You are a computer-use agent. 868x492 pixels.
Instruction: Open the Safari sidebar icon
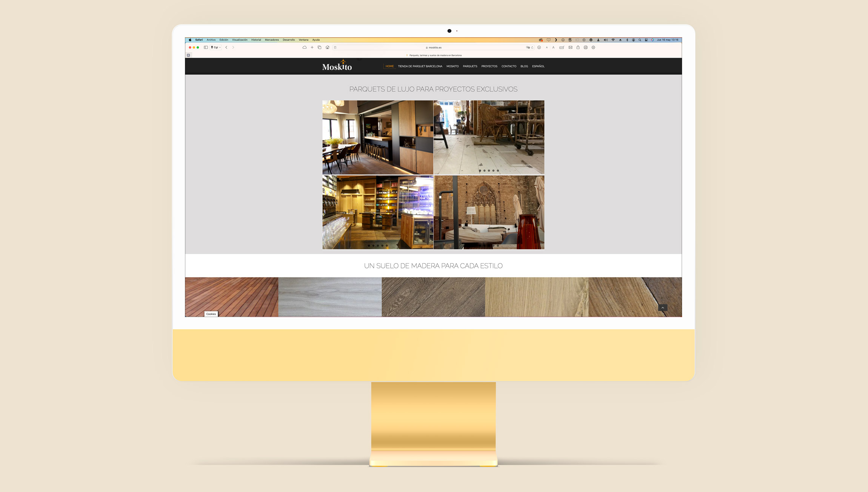(206, 47)
